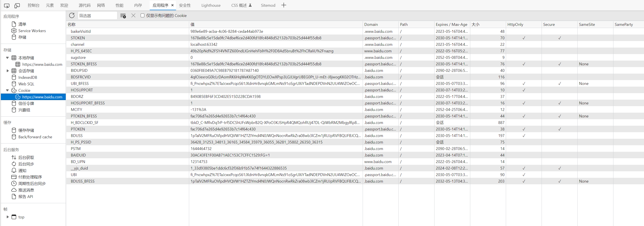Click the clear all cookies icon
Screen dimensions: 644x226
pyautogui.click(x=123, y=16)
